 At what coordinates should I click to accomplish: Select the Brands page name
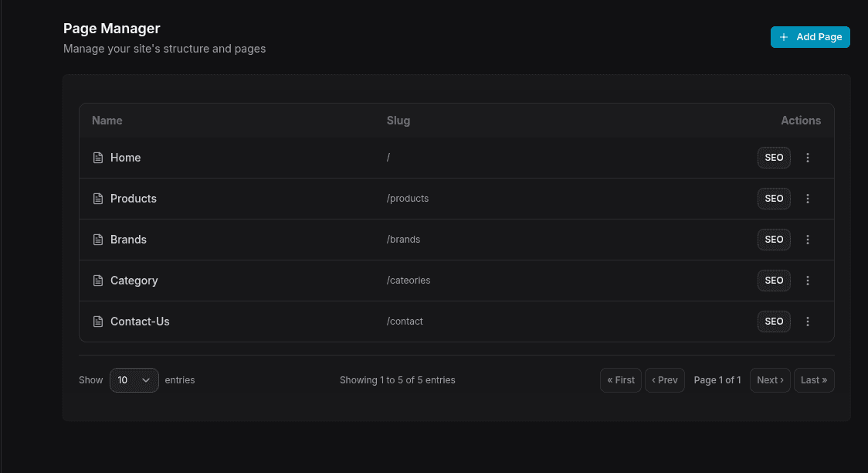pos(128,240)
